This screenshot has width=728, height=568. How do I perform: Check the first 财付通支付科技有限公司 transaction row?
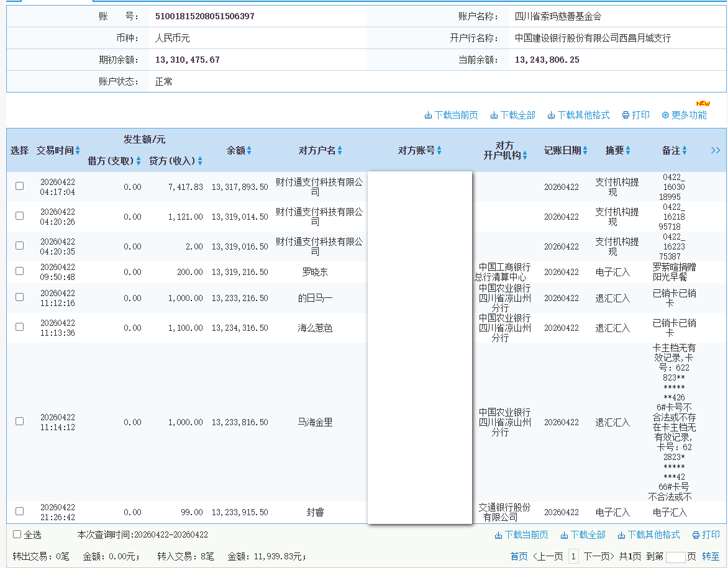(x=19, y=185)
